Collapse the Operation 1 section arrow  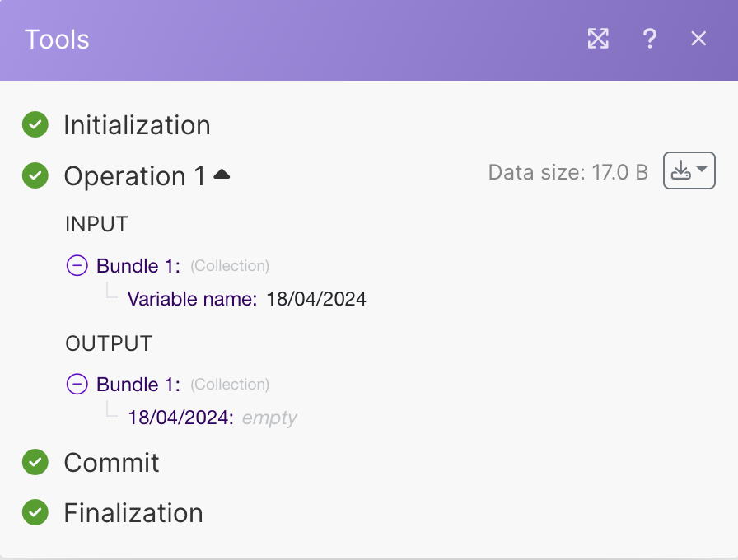click(x=222, y=175)
